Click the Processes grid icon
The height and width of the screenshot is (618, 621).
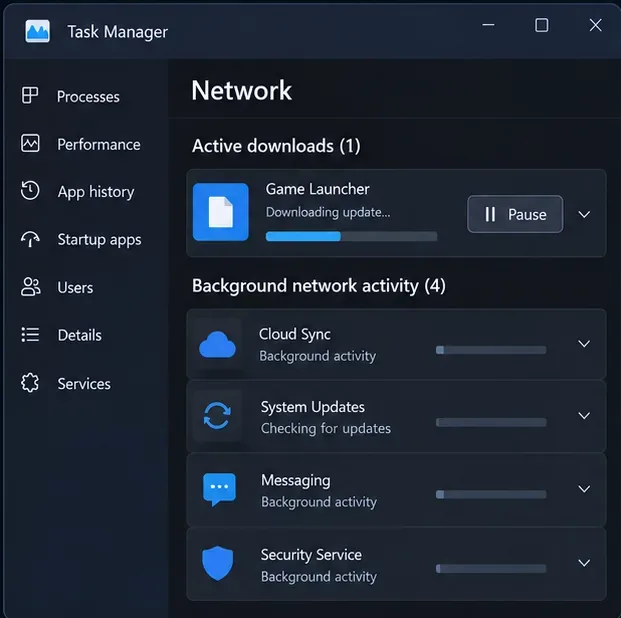point(30,95)
